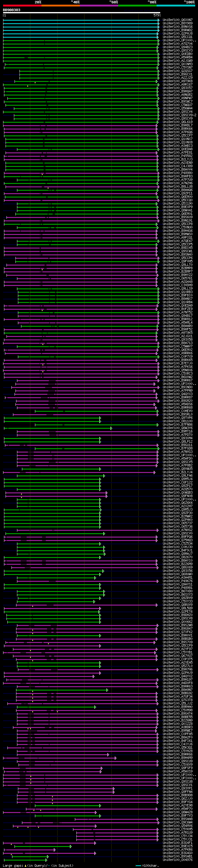The image size is (198, 868).
Task: Click the 579 end-position label
Action: [156, 15]
